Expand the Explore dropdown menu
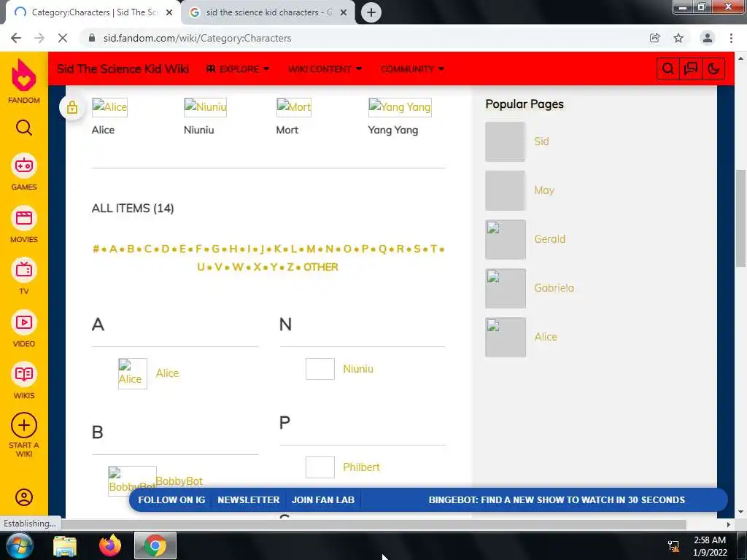747x560 pixels. [238, 69]
